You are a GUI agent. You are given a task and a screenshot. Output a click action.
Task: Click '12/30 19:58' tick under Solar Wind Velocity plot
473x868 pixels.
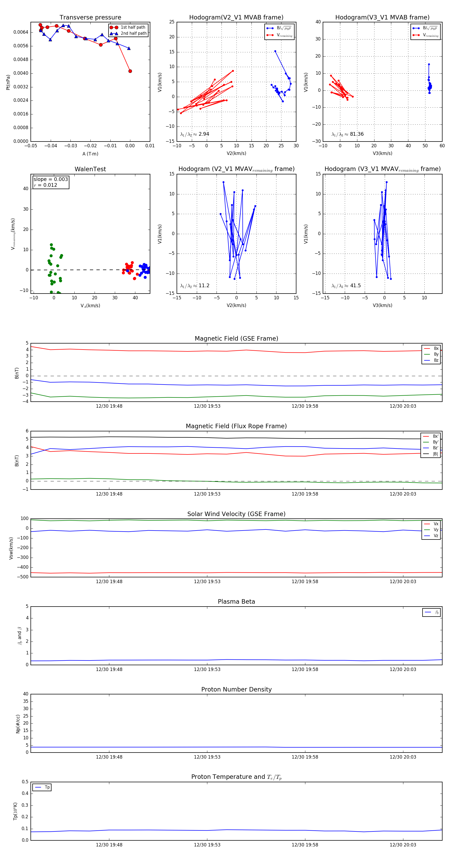pyautogui.click(x=305, y=582)
